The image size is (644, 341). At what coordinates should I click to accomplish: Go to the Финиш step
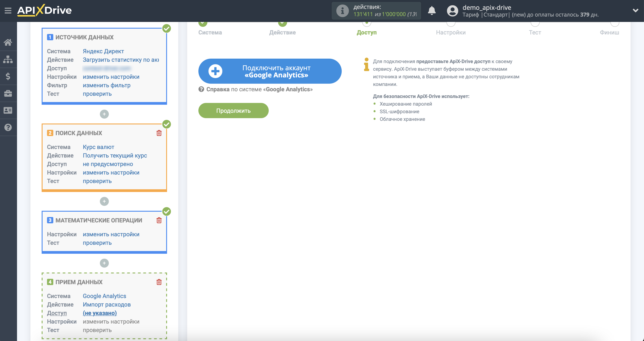click(x=609, y=32)
